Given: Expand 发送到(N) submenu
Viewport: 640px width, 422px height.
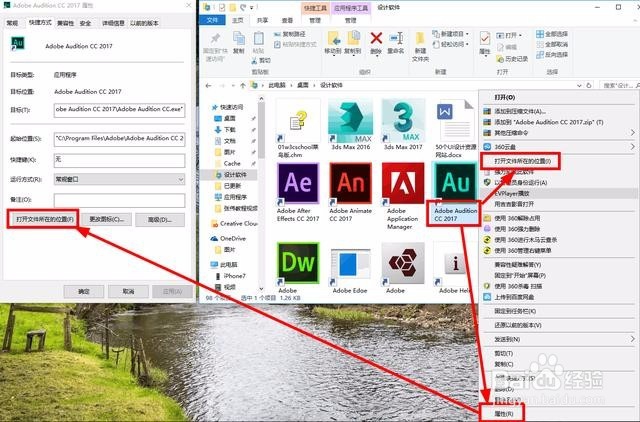Looking at the screenshot, I should tap(632, 339).
